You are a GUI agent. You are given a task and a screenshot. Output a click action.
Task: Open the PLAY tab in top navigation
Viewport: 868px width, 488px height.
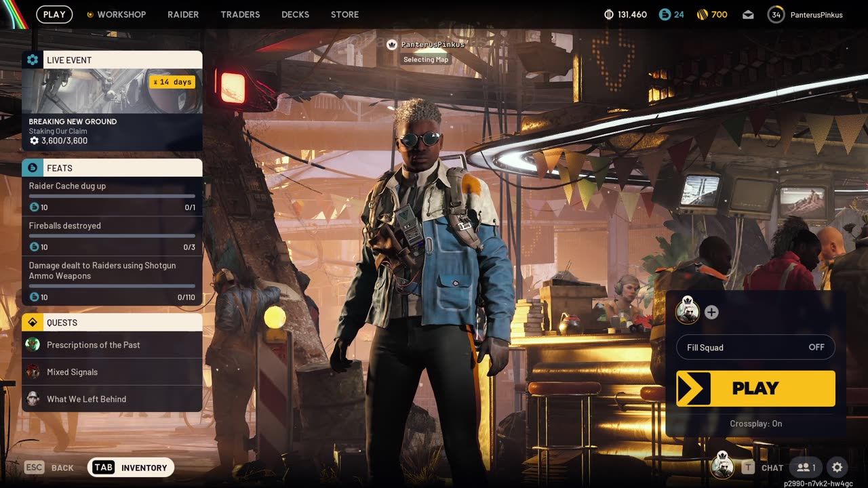tap(54, 14)
